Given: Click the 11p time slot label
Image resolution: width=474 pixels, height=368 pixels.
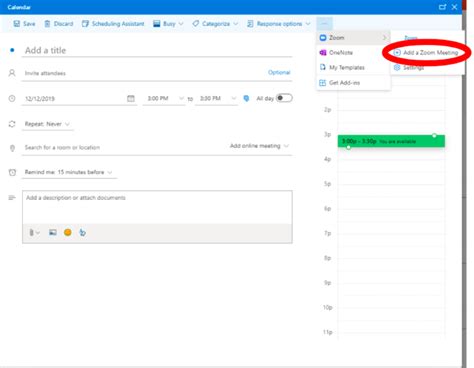Looking at the screenshot, I should point(327,332).
